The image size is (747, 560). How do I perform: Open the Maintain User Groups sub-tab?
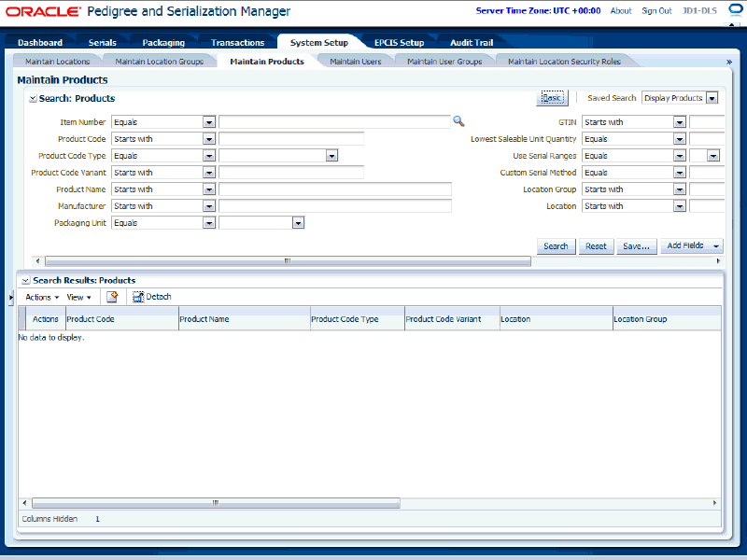point(444,62)
